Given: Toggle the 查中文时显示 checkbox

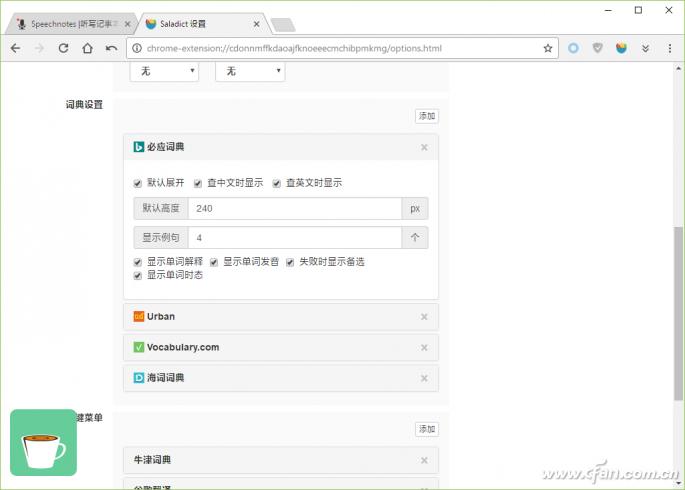Looking at the screenshot, I should [198, 183].
